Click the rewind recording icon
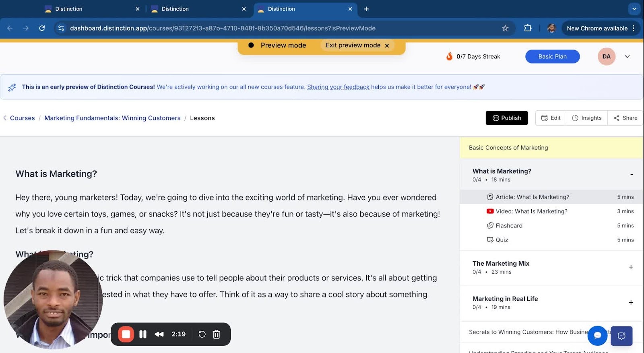Image resolution: width=644 pixels, height=353 pixels. pos(159,334)
